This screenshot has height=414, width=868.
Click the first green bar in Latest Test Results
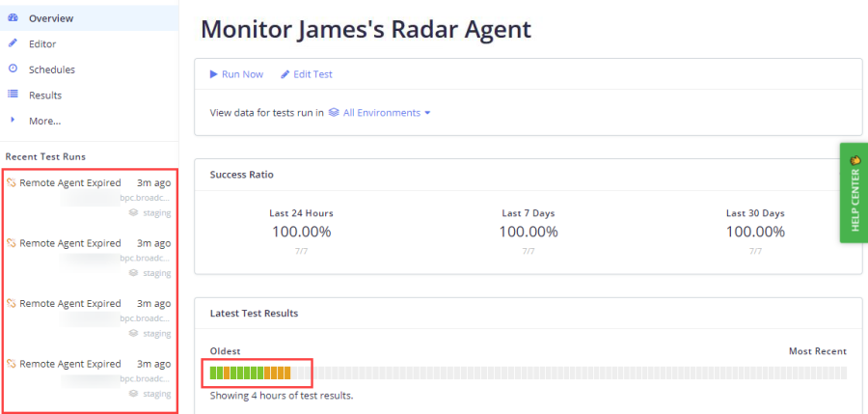point(213,373)
